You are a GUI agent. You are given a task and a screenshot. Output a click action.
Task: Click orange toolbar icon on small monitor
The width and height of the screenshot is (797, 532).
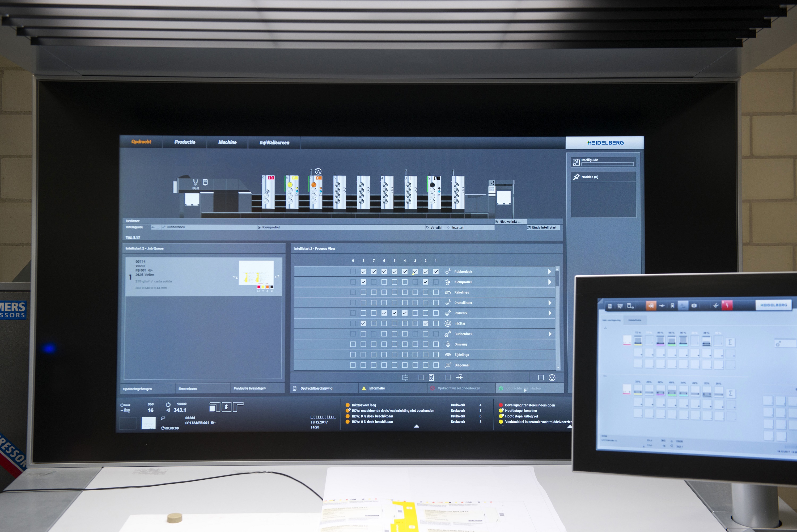point(651,306)
